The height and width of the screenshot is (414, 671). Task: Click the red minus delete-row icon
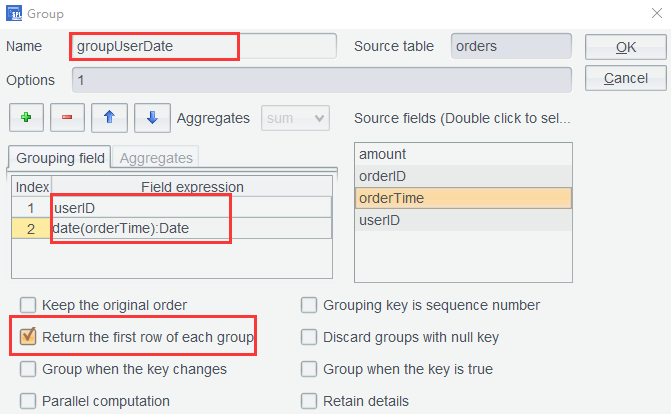click(x=67, y=117)
